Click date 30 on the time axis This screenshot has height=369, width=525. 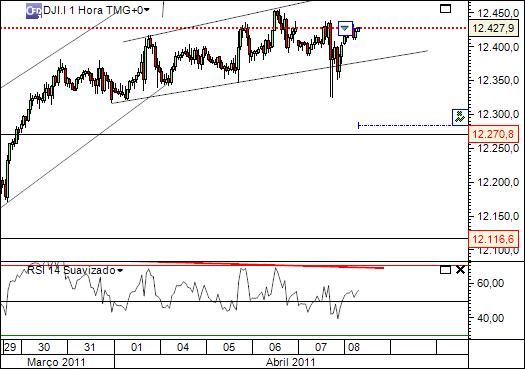pos(44,347)
